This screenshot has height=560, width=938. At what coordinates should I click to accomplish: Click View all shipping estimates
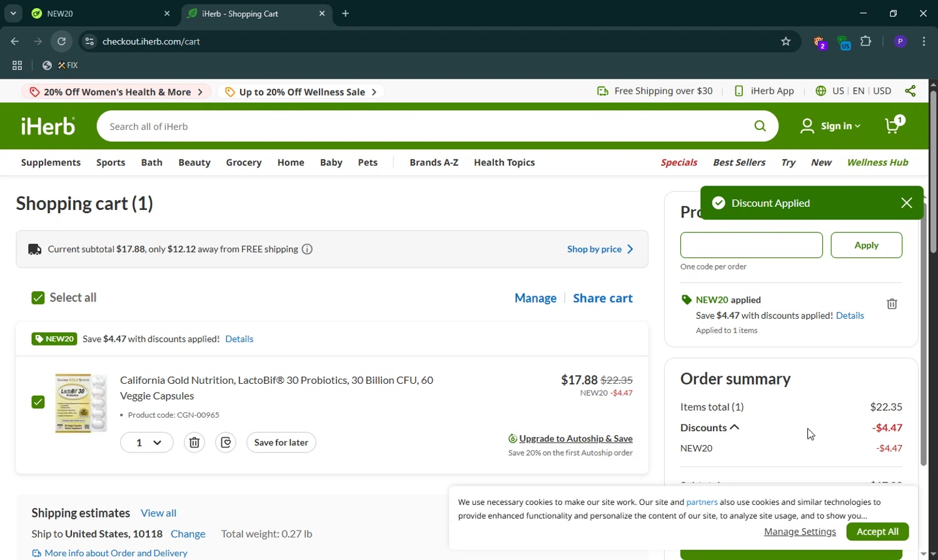click(x=158, y=513)
